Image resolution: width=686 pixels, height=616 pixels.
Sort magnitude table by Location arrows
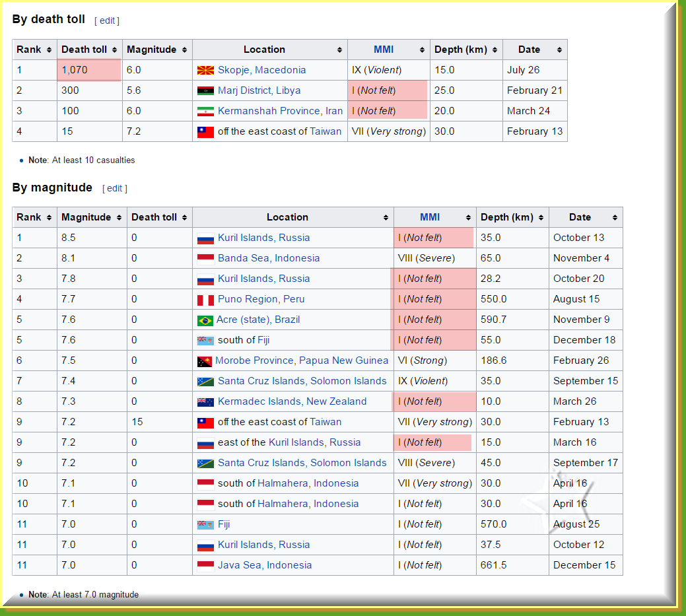coord(386,217)
